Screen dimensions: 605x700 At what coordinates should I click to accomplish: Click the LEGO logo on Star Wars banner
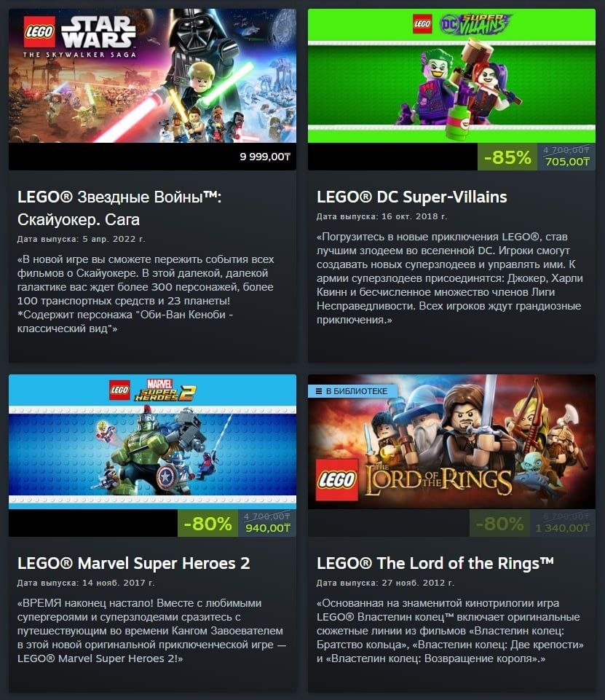tap(39, 32)
